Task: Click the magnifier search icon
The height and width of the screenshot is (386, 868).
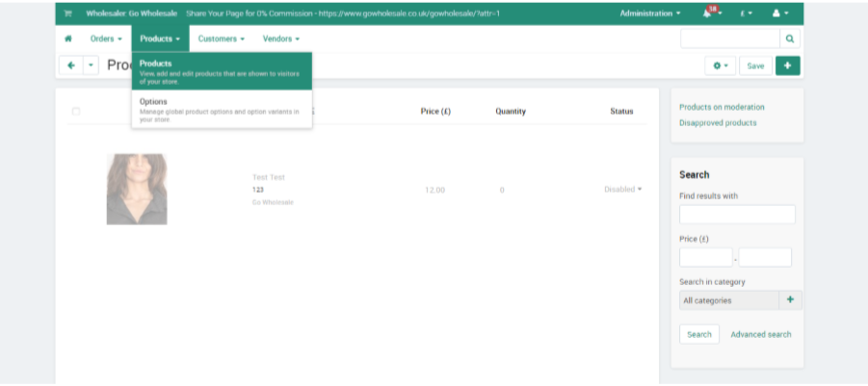Action: [x=789, y=39]
